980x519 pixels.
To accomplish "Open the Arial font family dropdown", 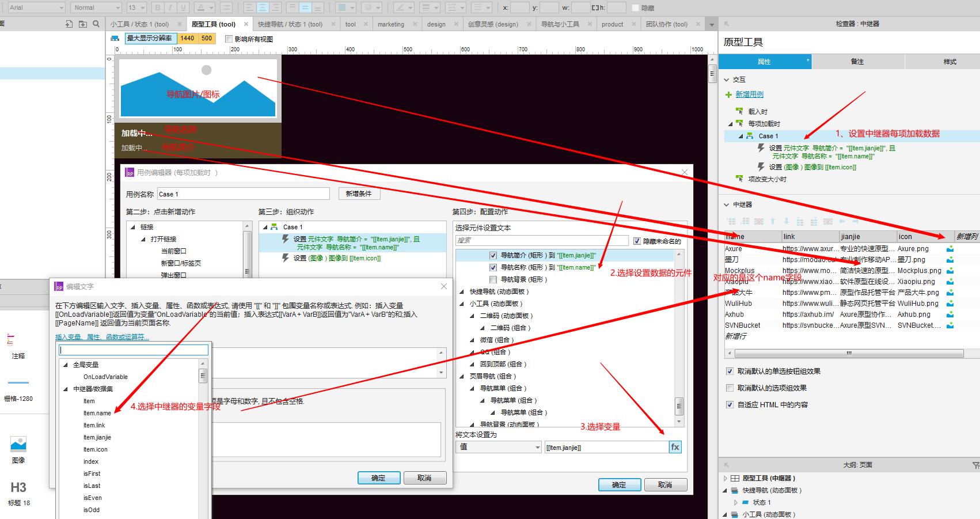I will pyautogui.click(x=36, y=7).
